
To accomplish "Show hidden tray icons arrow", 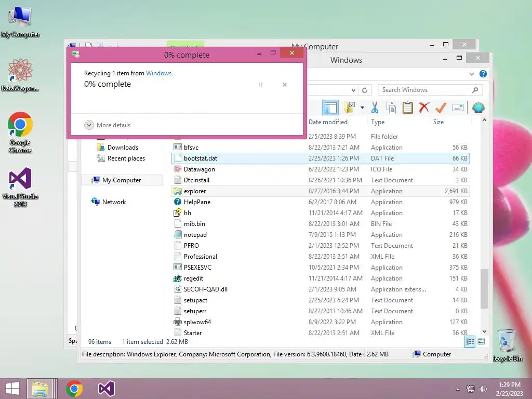I will point(458,389).
